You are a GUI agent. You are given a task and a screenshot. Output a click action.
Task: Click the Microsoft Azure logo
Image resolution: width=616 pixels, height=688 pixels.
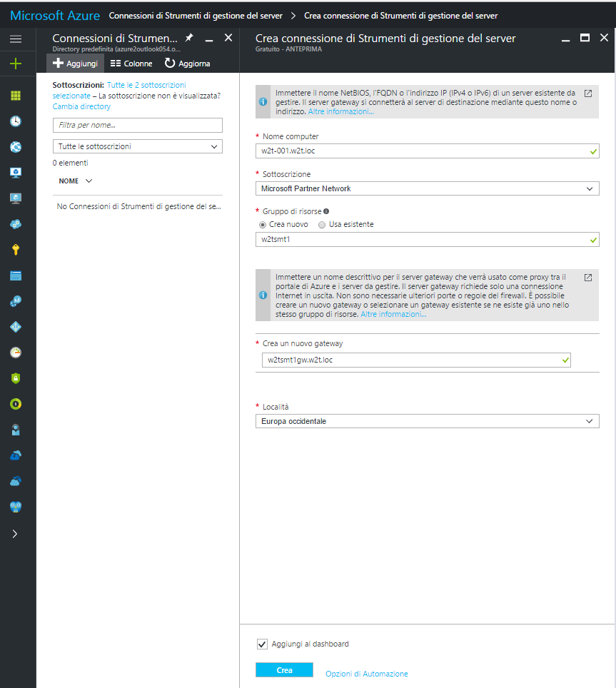pos(55,16)
